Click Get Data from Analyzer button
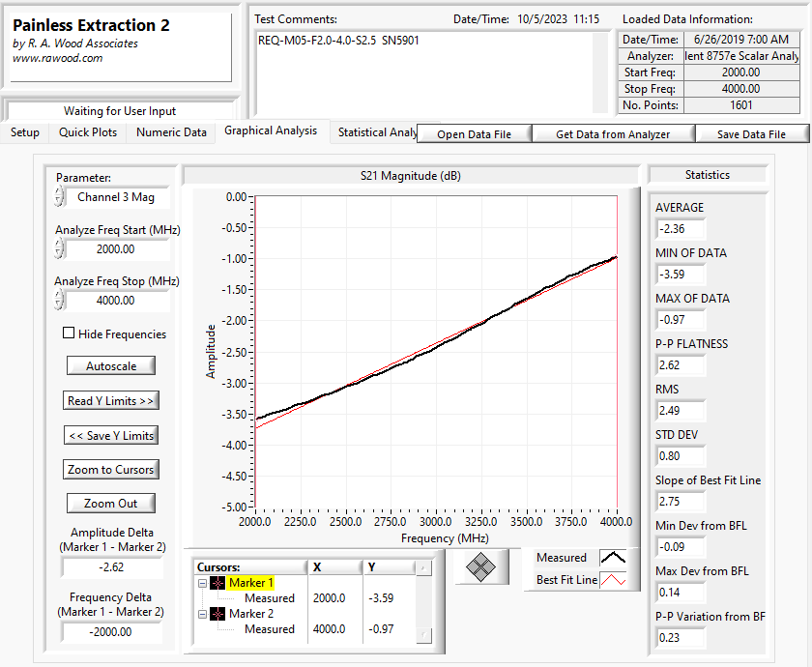This screenshot has width=812, height=667. click(x=613, y=134)
